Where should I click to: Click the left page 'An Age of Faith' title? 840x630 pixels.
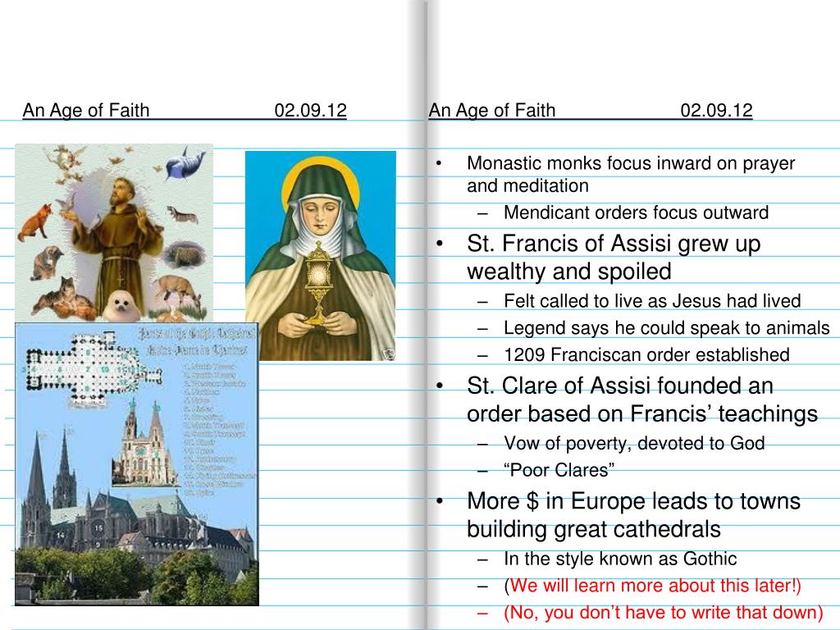86,110
